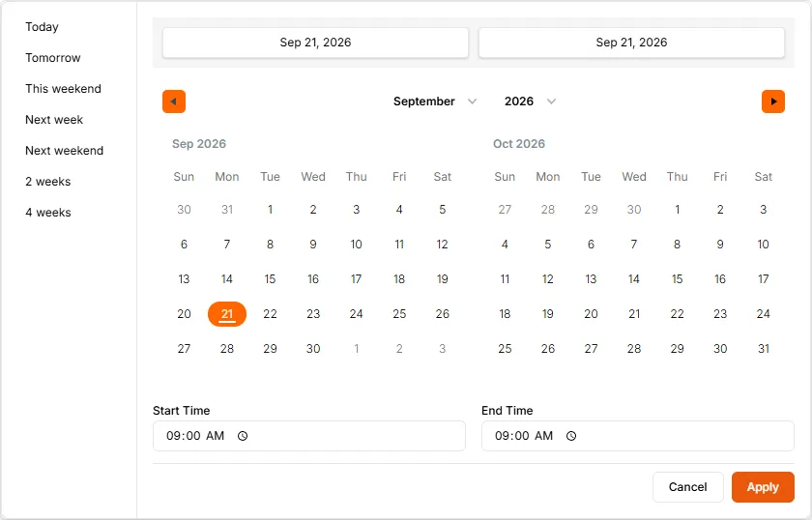Click the Oct 2026 month caption

[519, 144]
